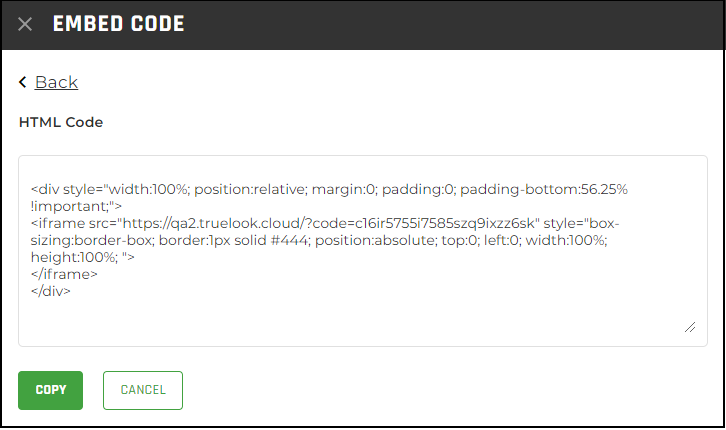This screenshot has width=726, height=430.
Task: Place cursor on the opening div style line
Action: (329, 189)
